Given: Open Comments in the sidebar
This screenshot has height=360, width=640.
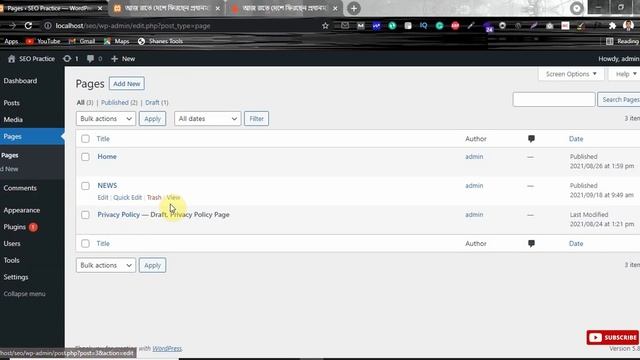Looking at the screenshot, I should coord(20,188).
